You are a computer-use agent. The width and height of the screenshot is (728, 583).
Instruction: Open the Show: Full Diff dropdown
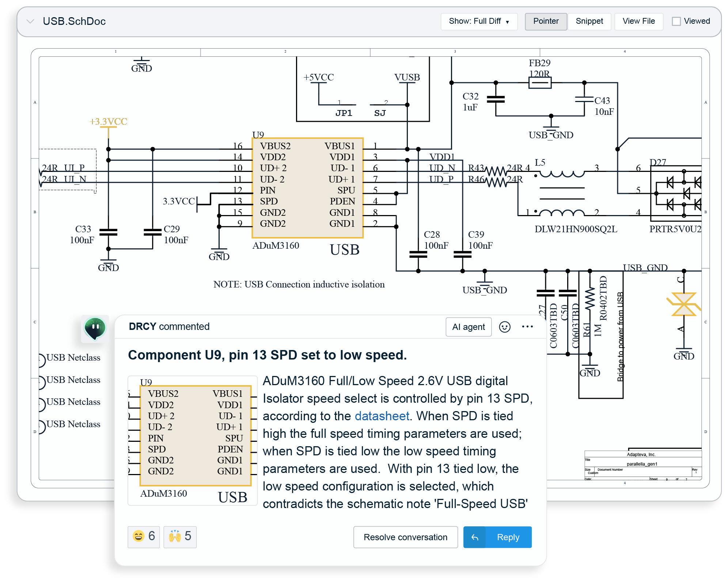tap(479, 21)
